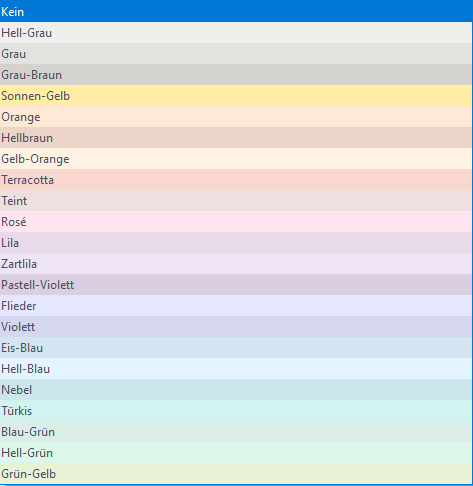473x486 pixels.
Task: Pick the Teint color entry
Action: [236, 201]
